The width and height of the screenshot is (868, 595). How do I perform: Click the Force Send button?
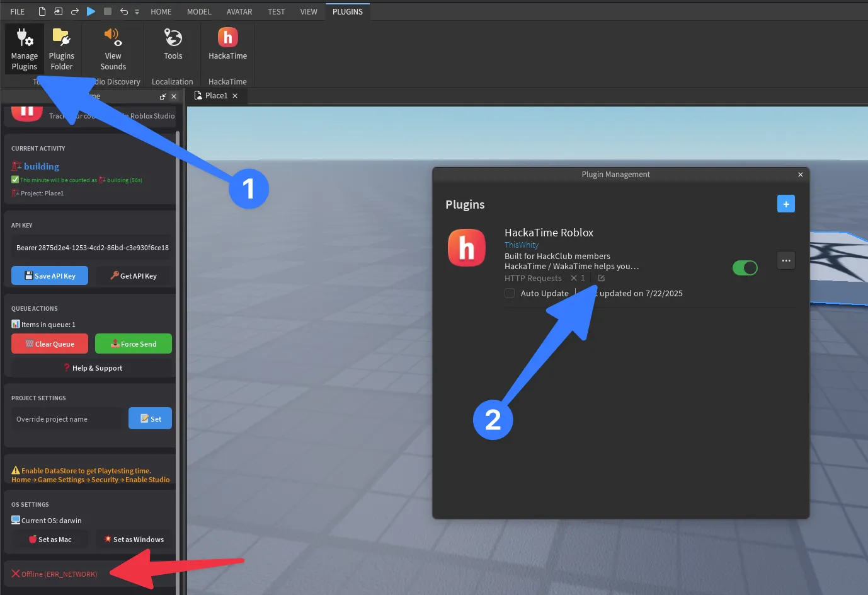point(134,344)
